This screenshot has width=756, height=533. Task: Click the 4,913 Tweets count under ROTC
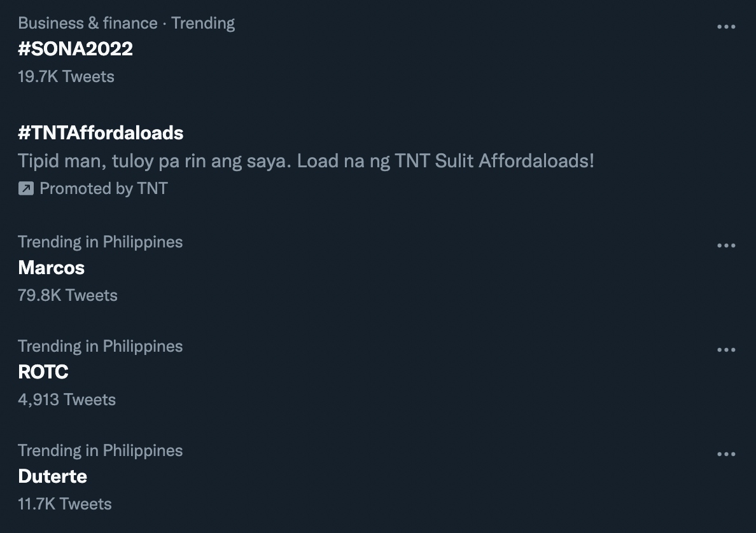67,399
